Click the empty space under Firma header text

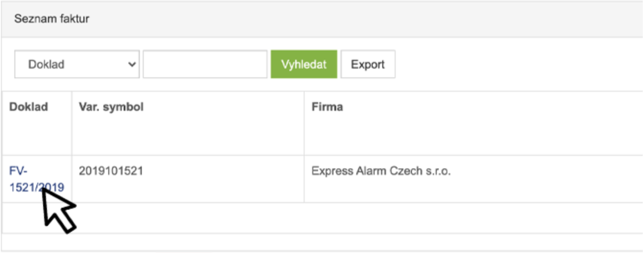[473, 135]
